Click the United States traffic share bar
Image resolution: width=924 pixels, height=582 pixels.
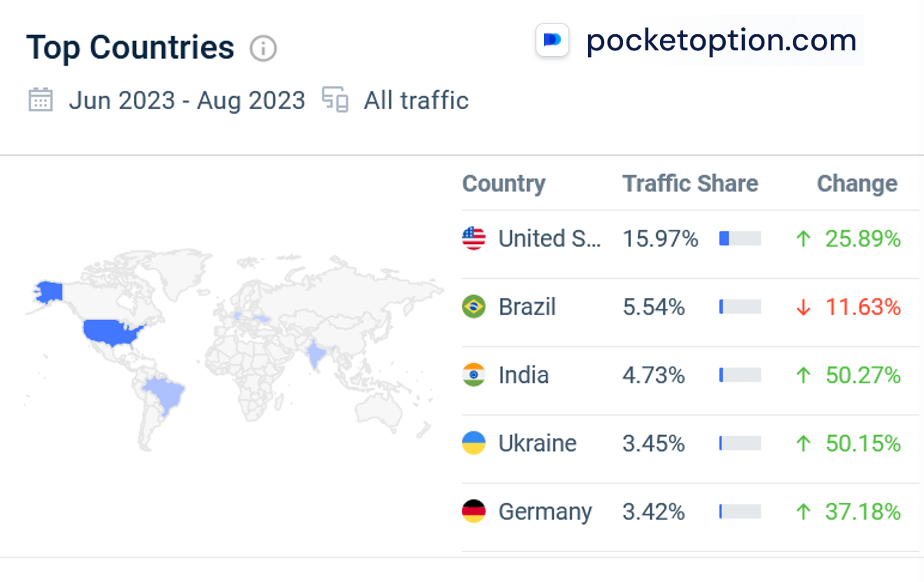[x=740, y=239]
